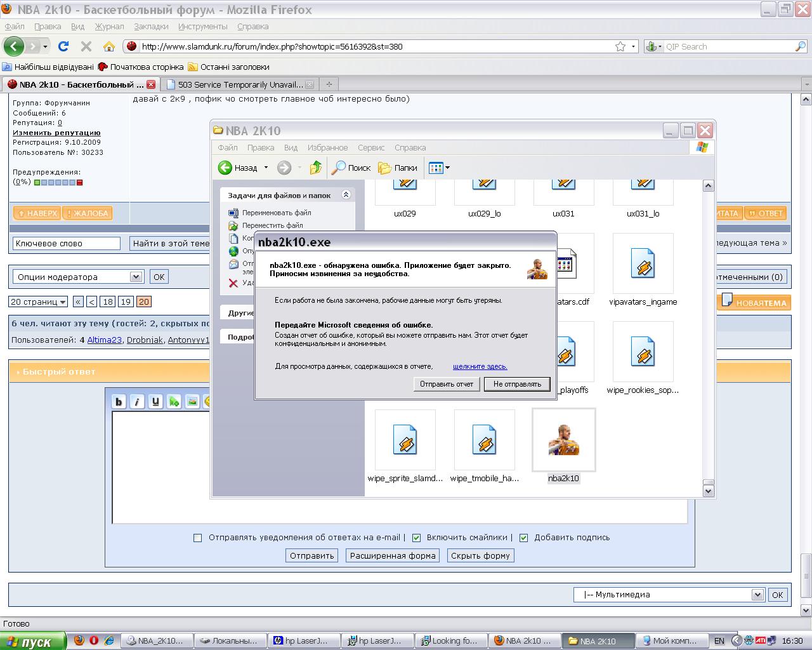Screen dimensions: 812x650
Task: Click the Internet Explorer quick launch icon
Action: pos(109,640)
